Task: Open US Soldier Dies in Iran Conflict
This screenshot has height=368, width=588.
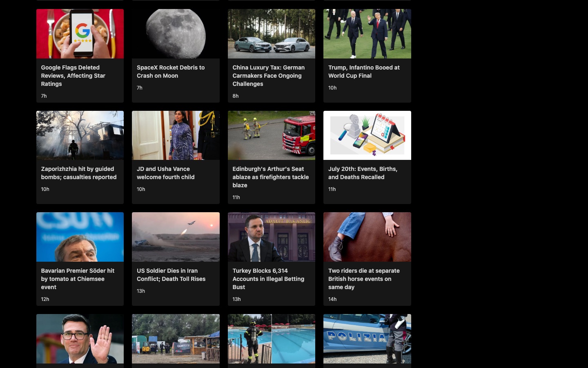Action: click(171, 275)
